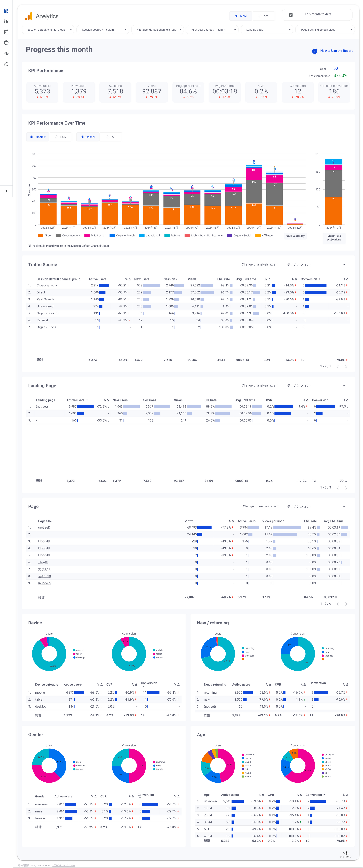Click the blue info icon near report help
363x868 pixels.
click(x=314, y=51)
